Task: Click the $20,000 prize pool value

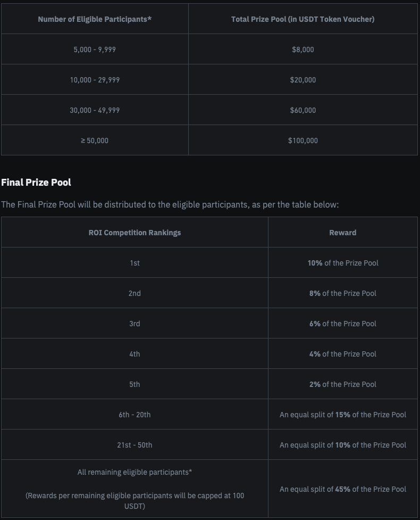Action: [303, 80]
